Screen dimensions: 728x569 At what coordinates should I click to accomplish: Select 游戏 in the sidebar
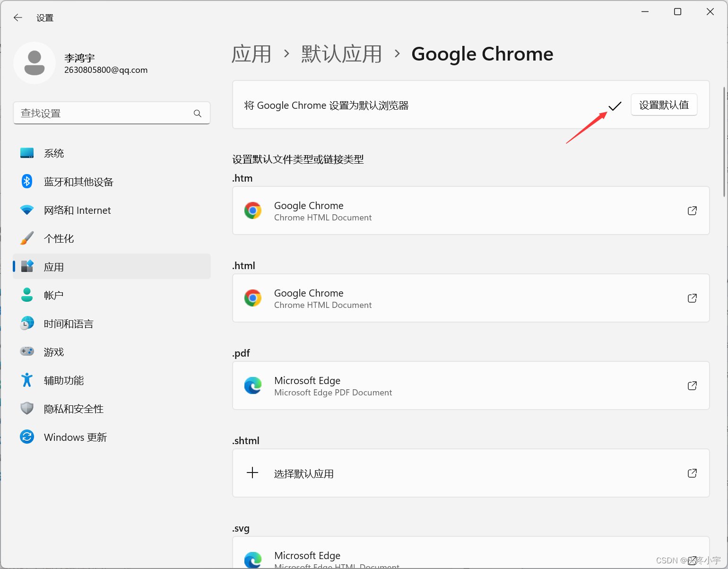click(x=112, y=352)
